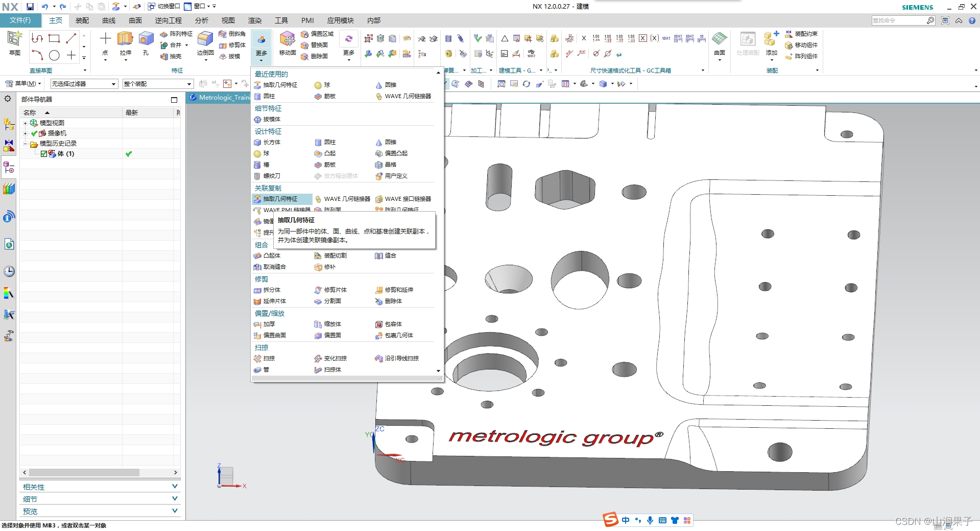Choose 包容体 (Bounding Body) under 偏置/缩放
980x531 pixels.
pyautogui.click(x=389, y=324)
